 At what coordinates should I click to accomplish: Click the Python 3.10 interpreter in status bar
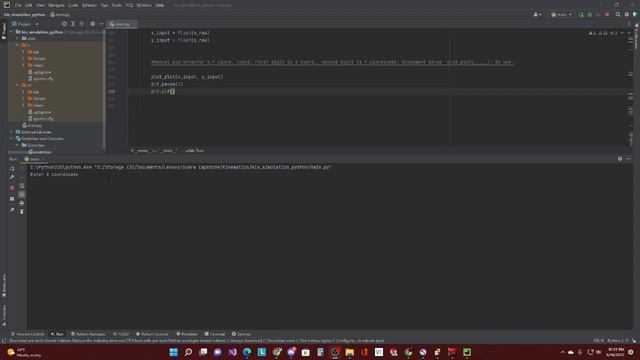618,340
